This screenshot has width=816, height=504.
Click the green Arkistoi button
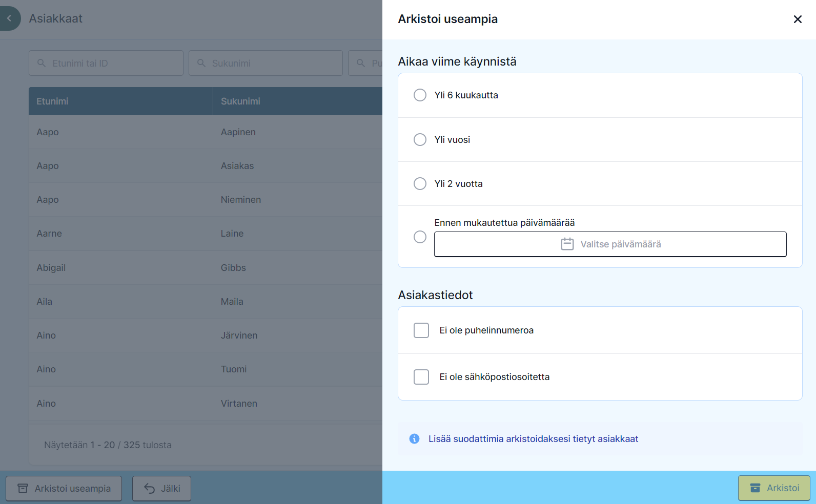(774, 488)
